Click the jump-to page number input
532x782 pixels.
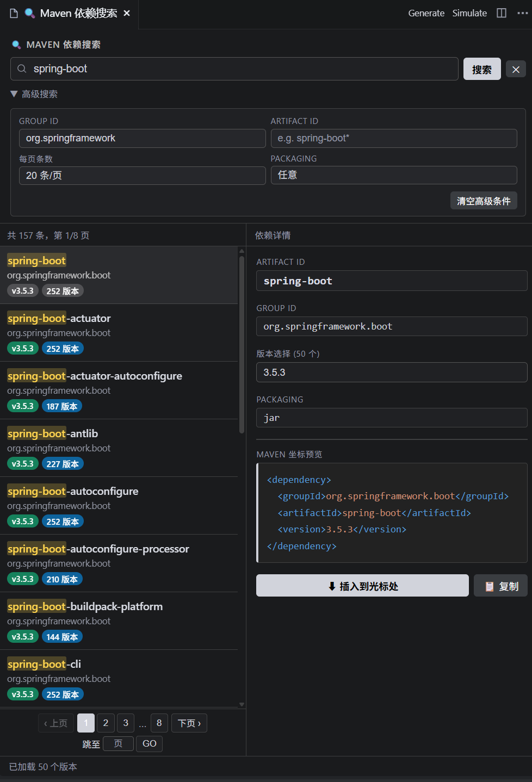pyautogui.click(x=118, y=743)
